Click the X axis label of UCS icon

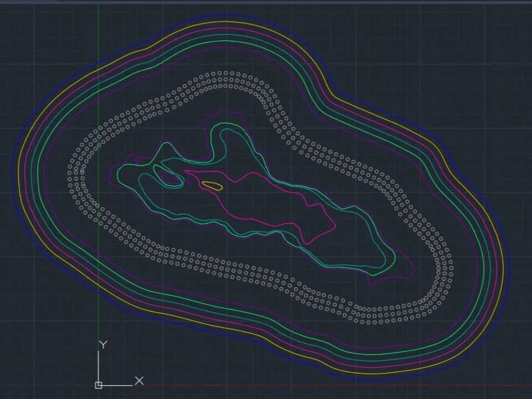[x=139, y=381]
